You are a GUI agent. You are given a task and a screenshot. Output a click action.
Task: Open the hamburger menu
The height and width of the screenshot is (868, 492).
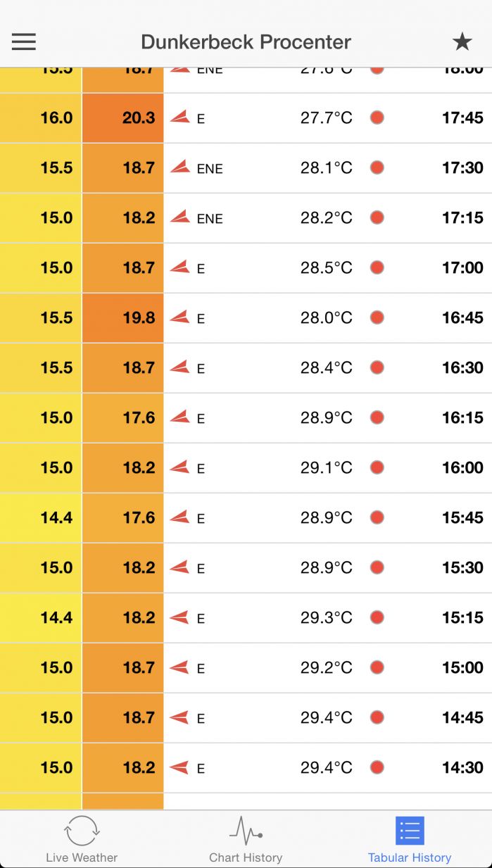pyautogui.click(x=23, y=42)
